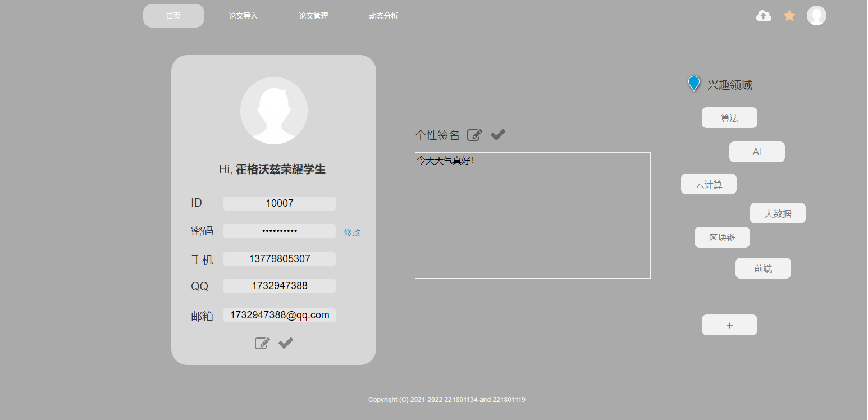Save the 个性签名 with checkmark icon
The image size is (868, 420).
(x=498, y=135)
